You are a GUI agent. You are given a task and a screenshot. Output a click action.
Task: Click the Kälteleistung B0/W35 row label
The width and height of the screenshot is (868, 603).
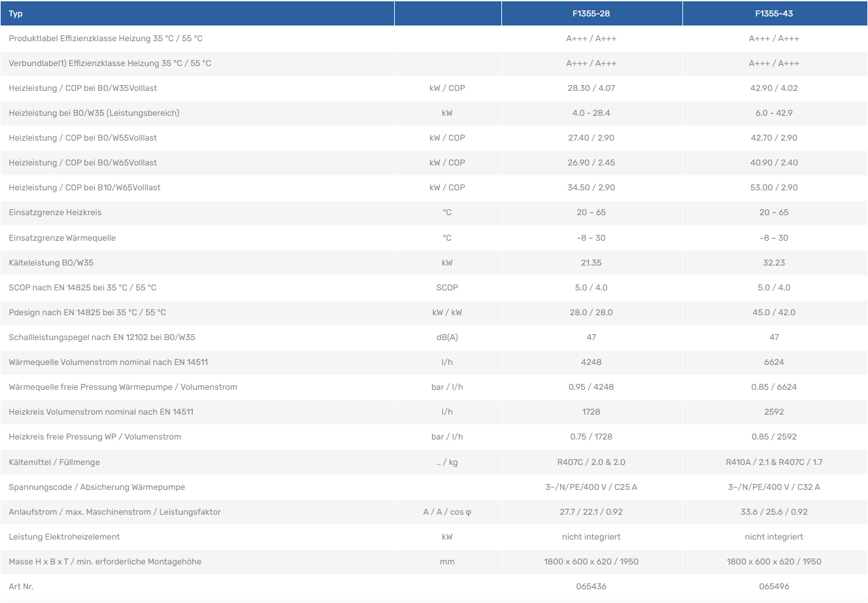[x=51, y=263]
